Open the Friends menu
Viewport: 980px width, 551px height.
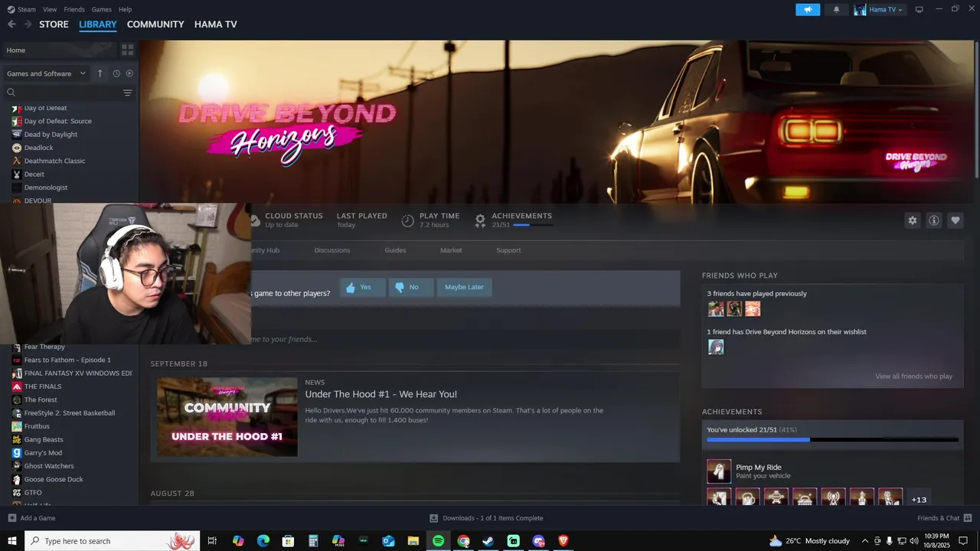point(74,9)
